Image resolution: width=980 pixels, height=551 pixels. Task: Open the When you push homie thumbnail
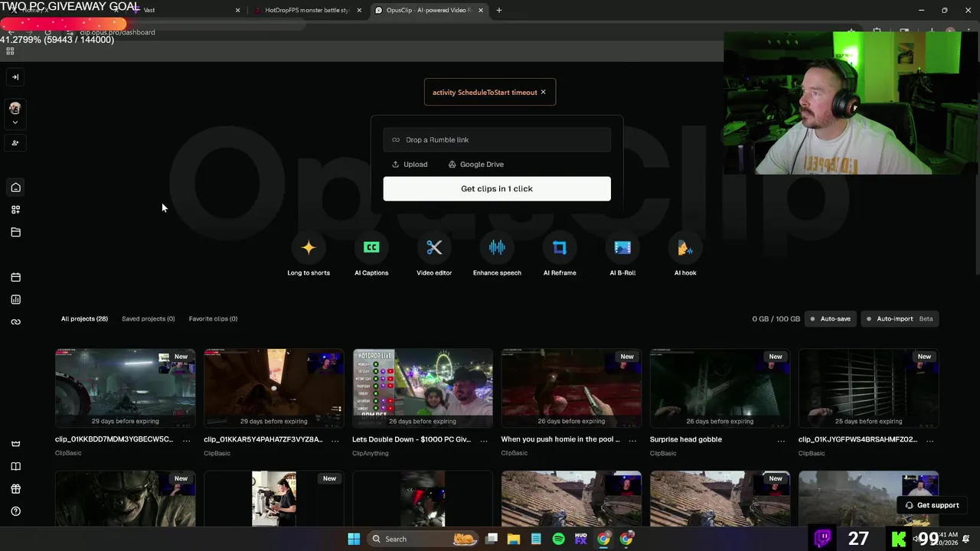pyautogui.click(x=571, y=388)
